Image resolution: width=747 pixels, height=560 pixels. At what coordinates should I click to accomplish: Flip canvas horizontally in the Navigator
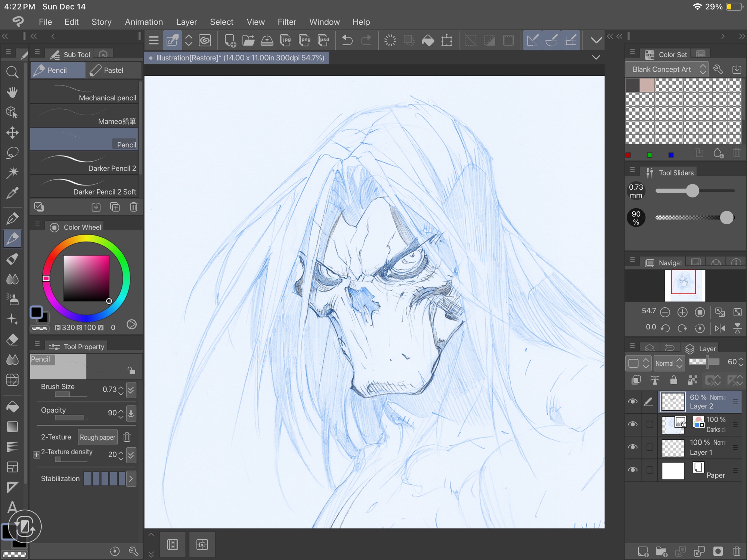(720, 328)
